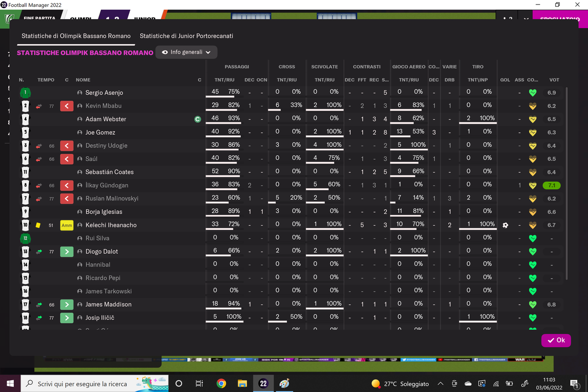Screen dimensions: 588x392
Task: Click the SCIVOLATE group header
Action: [324, 67]
